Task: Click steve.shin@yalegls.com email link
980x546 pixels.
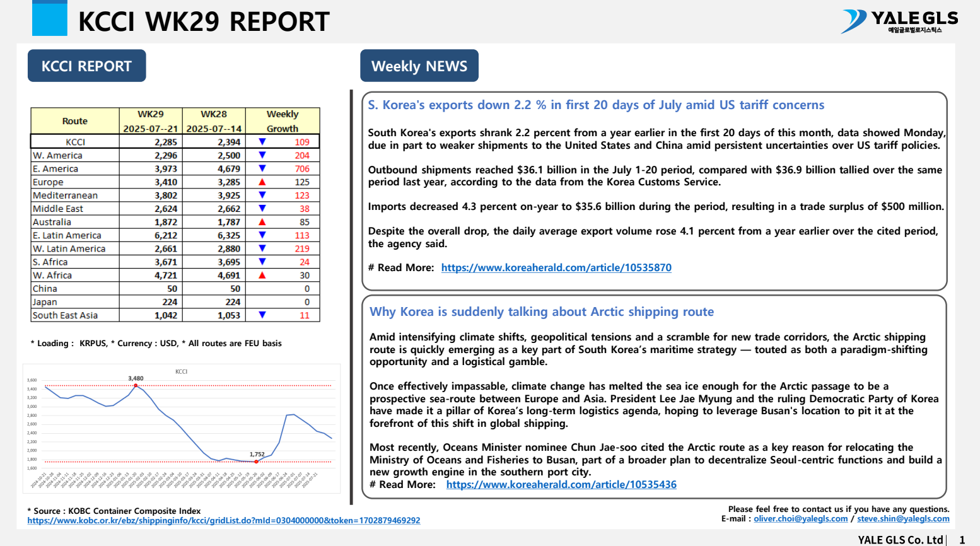Action: (903, 519)
